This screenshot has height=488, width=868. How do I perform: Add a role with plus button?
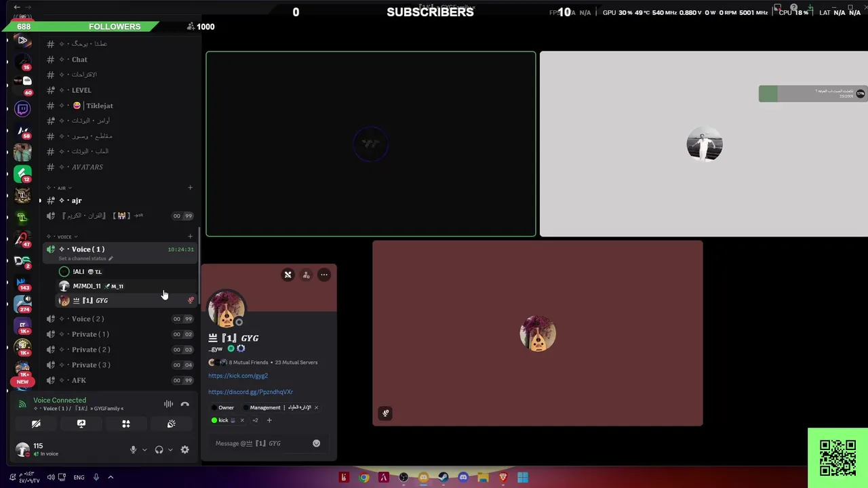pos(269,420)
